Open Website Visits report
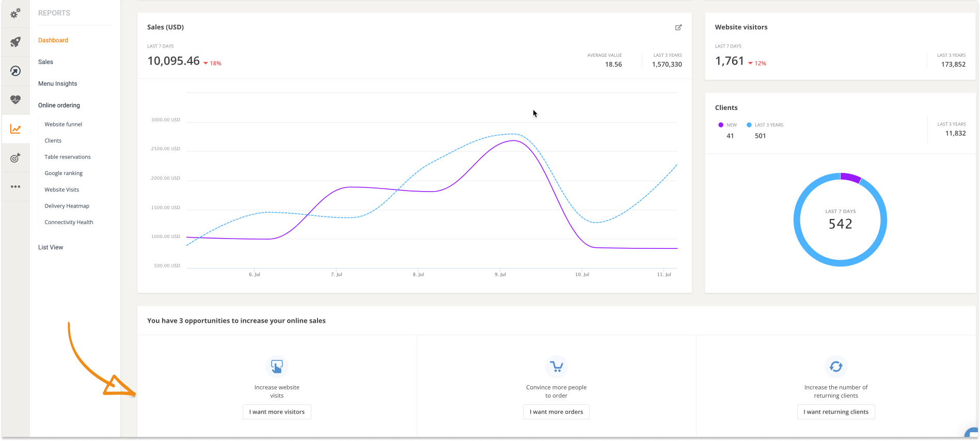The image size is (980, 441). [62, 190]
